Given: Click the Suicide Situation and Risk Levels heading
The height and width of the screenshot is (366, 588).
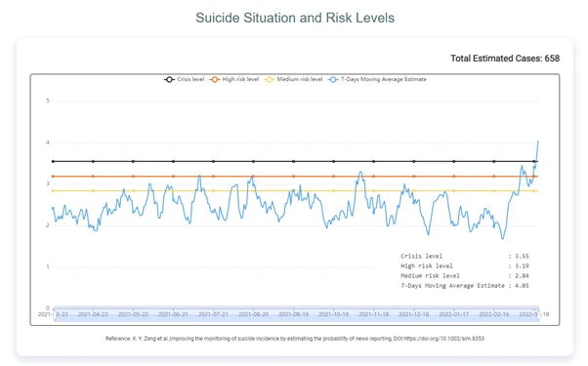Looking at the screenshot, I should (295, 18).
